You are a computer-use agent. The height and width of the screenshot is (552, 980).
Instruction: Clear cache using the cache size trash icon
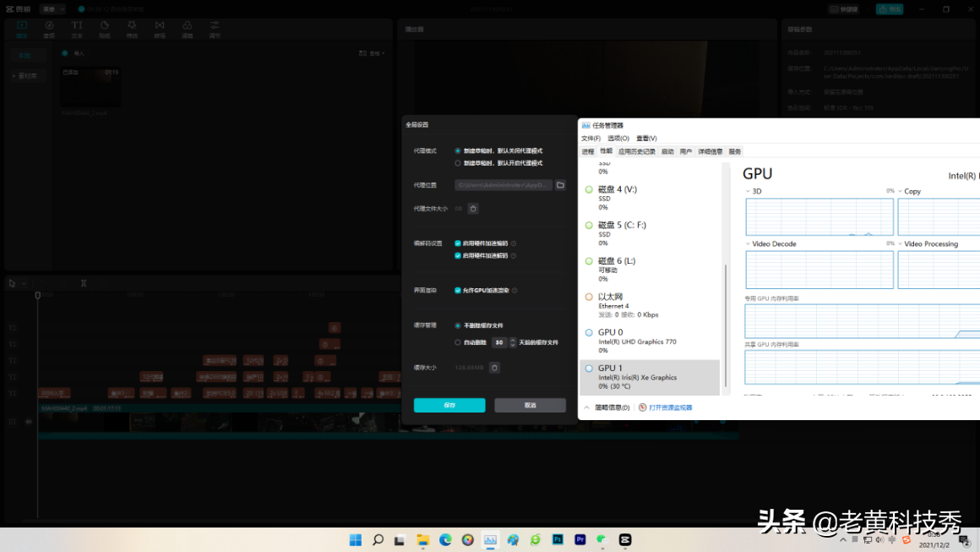tap(494, 368)
